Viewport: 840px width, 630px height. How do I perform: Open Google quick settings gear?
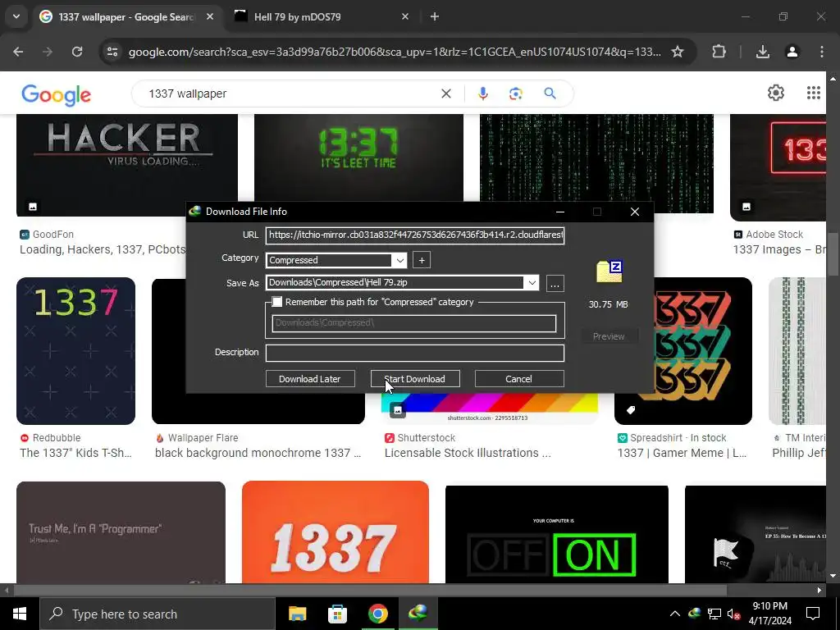pyautogui.click(x=776, y=94)
